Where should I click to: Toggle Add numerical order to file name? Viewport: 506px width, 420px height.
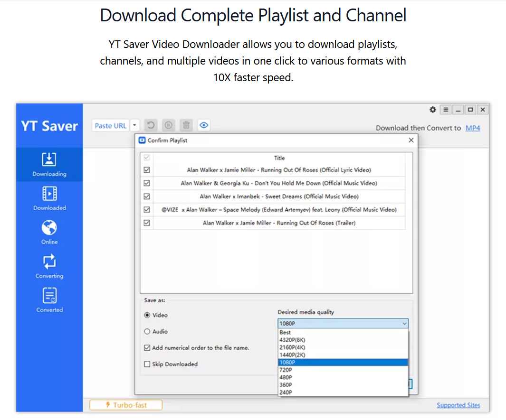point(147,348)
